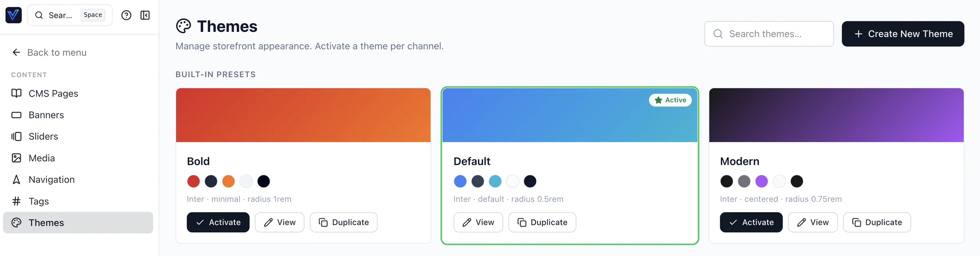Click the purple swatch on Modern theme
The height and width of the screenshot is (256, 980).
[x=762, y=181]
